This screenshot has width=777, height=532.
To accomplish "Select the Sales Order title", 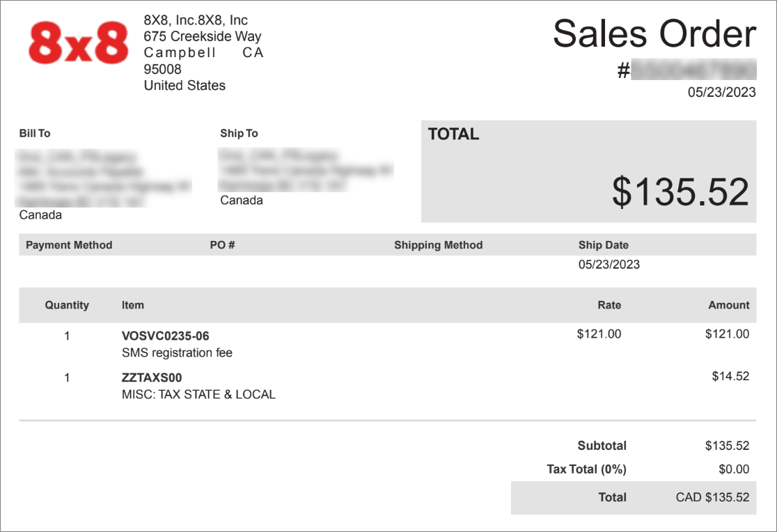I will point(654,34).
